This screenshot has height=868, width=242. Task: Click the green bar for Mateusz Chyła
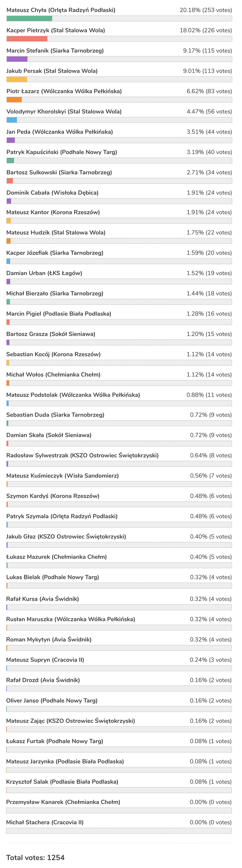point(29,19)
